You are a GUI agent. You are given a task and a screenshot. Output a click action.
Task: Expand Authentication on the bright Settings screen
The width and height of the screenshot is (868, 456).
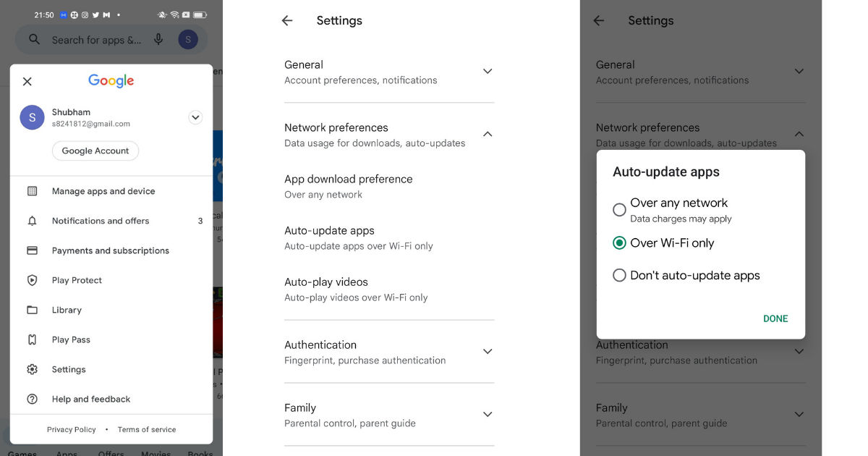tap(488, 351)
